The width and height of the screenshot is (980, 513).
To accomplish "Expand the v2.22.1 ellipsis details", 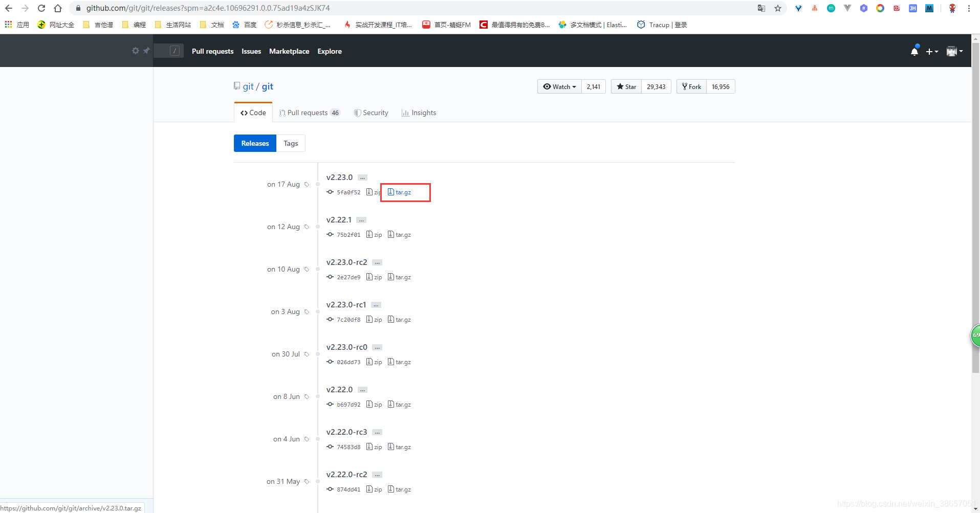I will (x=361, y=220).
